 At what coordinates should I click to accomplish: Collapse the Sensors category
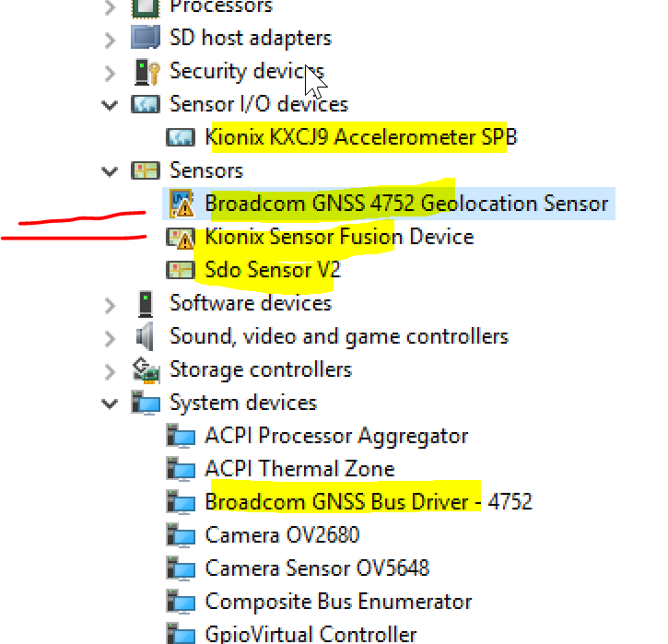coord(111,170)
